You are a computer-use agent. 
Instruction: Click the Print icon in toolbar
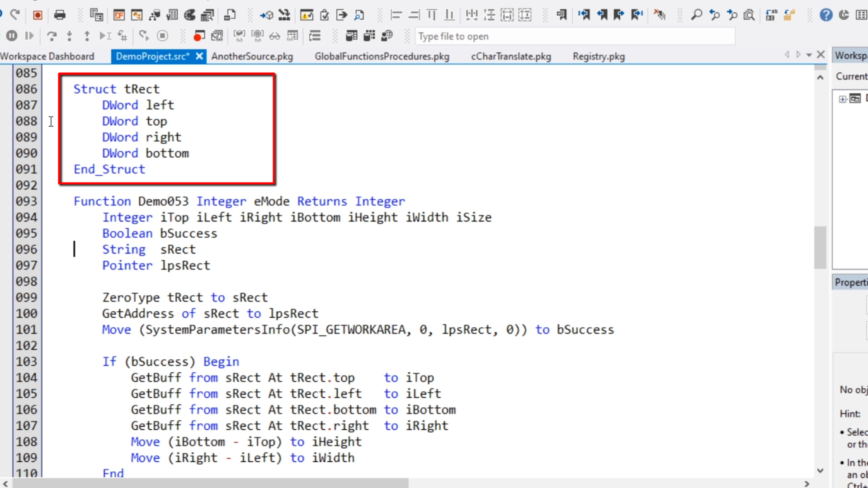point(60,15)
